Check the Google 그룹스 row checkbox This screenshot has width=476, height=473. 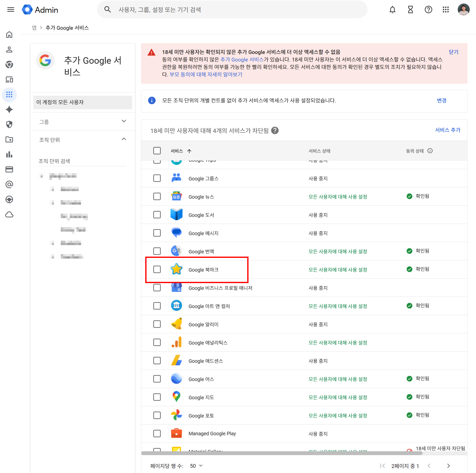[157, 178]
